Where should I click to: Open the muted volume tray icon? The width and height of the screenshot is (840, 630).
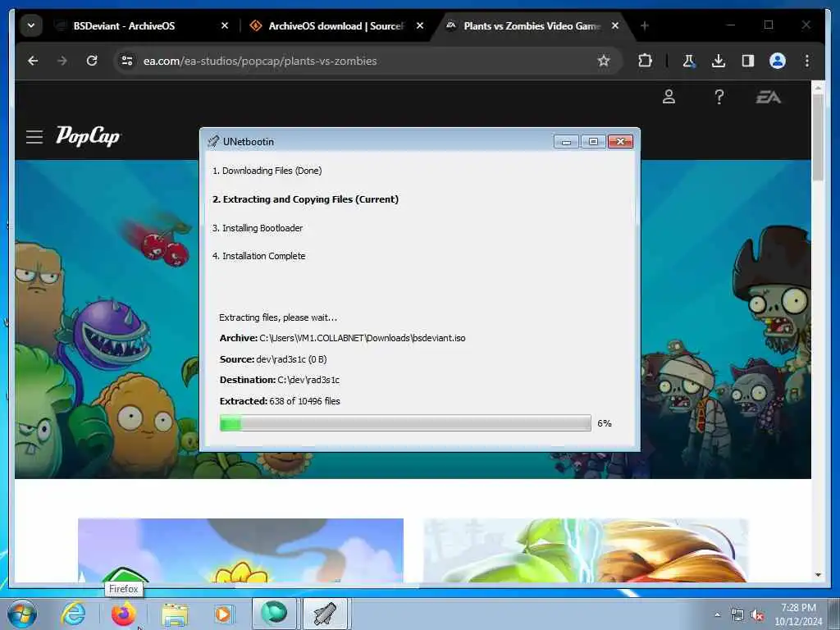click(757, 615)
